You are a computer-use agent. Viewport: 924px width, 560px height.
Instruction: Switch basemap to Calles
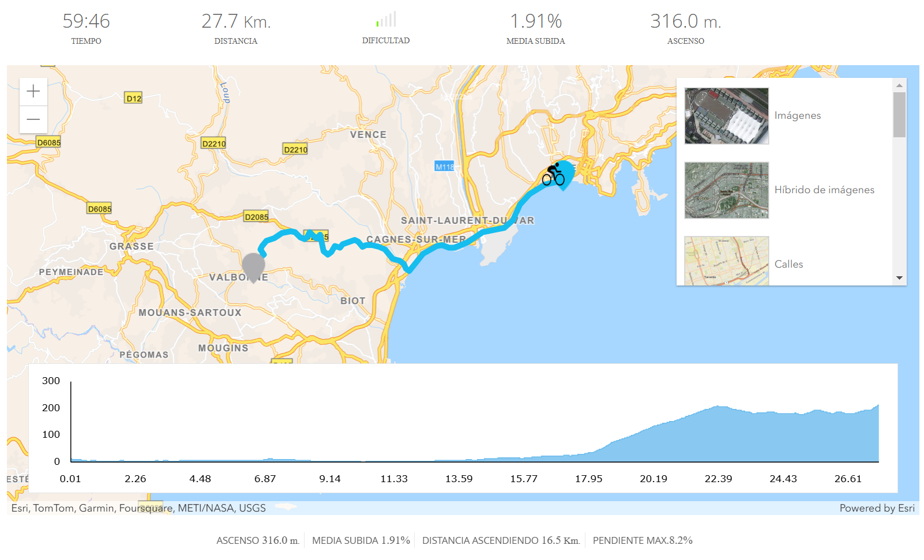tap(789, 264)
